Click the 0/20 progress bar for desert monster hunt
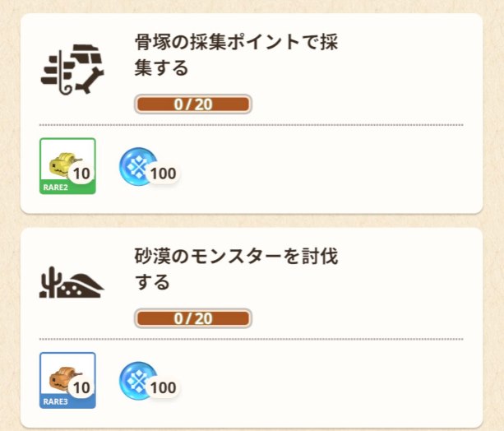 192,318
